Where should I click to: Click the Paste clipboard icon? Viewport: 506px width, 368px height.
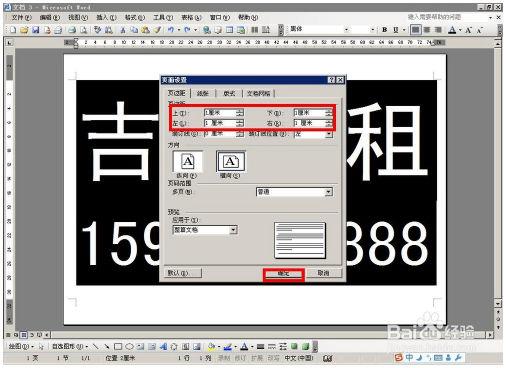click(x=145, y=30)
